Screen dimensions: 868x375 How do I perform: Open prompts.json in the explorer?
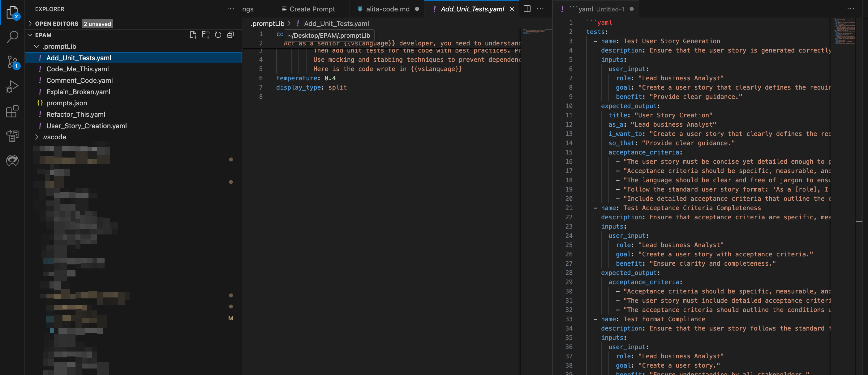click(x=67, y=103)
